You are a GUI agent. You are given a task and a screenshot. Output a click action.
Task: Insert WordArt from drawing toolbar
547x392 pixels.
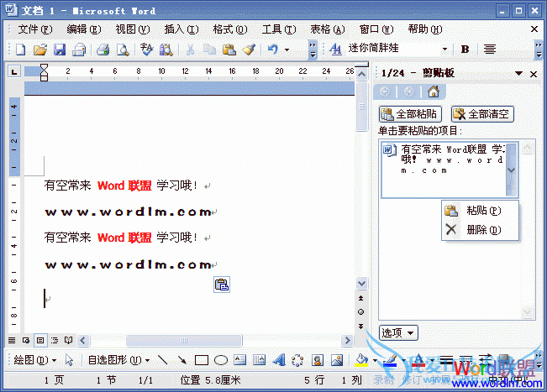point(279,360)
